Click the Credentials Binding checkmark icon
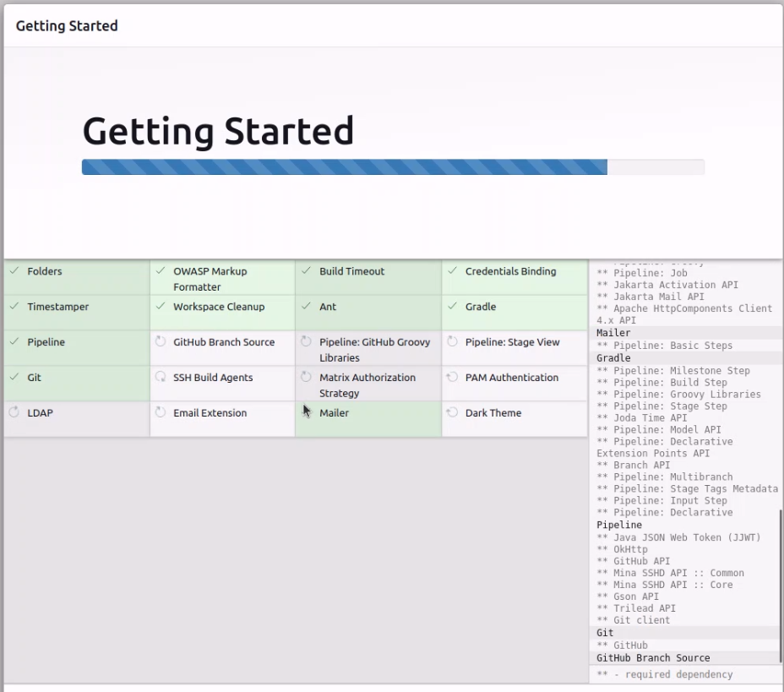784x692 pixels. (452, 271)
